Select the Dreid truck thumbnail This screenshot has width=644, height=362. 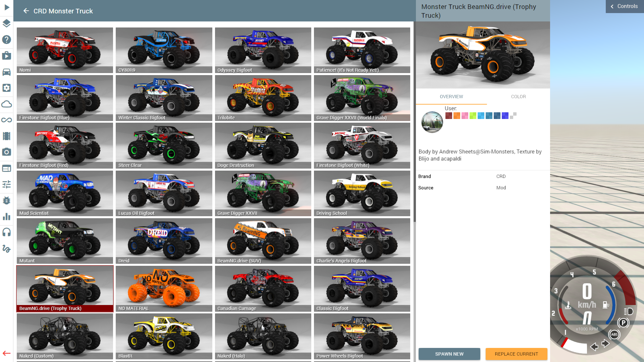(164, 241)
